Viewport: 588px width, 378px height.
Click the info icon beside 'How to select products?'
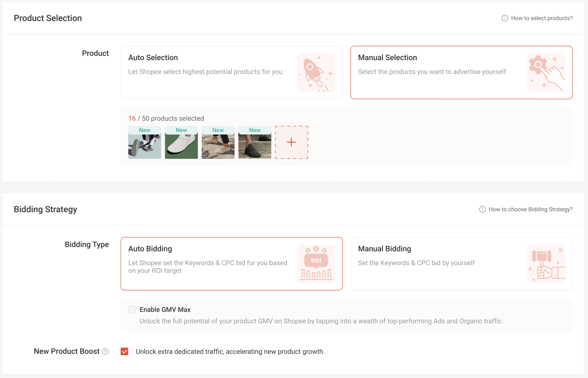505,18
